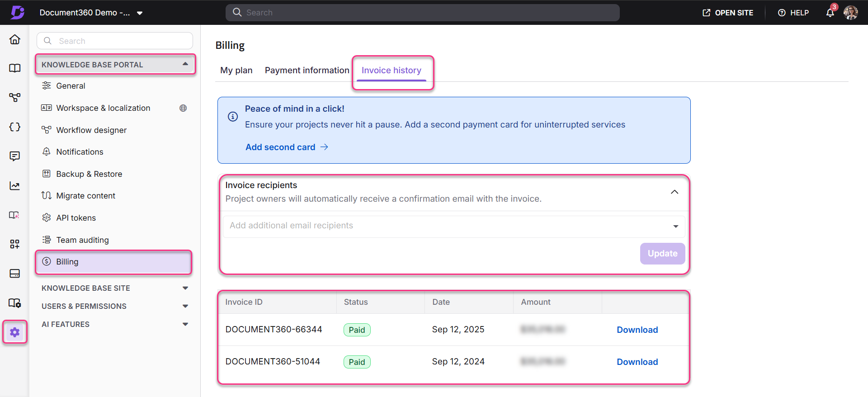Screen dimensions: 868x397
Task: Open the user profile avatar
Action: pos(851,13)
